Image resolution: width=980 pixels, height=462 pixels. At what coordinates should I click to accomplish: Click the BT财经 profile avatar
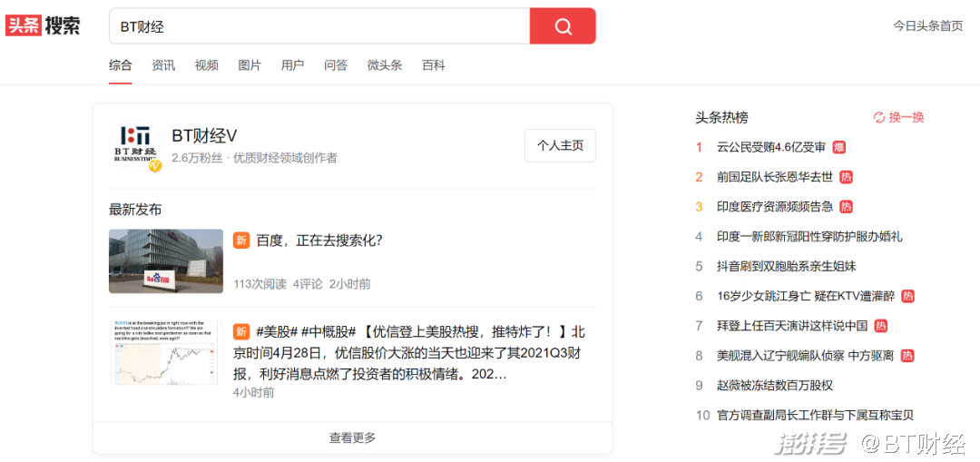(135, 146)
